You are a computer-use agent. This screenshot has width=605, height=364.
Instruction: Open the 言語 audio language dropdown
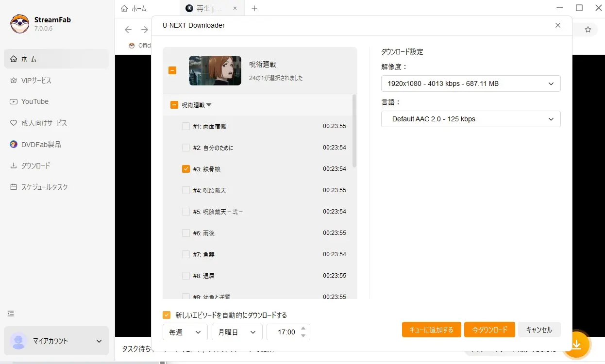click(x=471, y=119)
